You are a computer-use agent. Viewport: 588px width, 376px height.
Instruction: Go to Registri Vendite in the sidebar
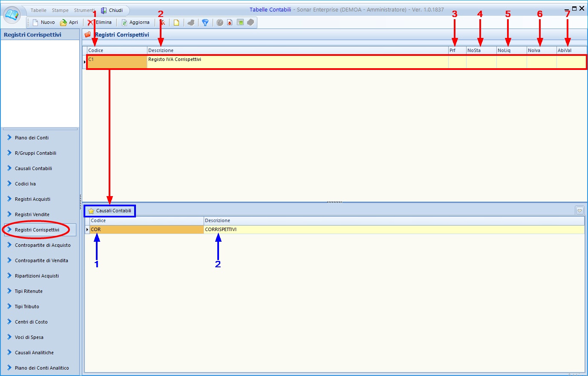[x=32, y=214]
